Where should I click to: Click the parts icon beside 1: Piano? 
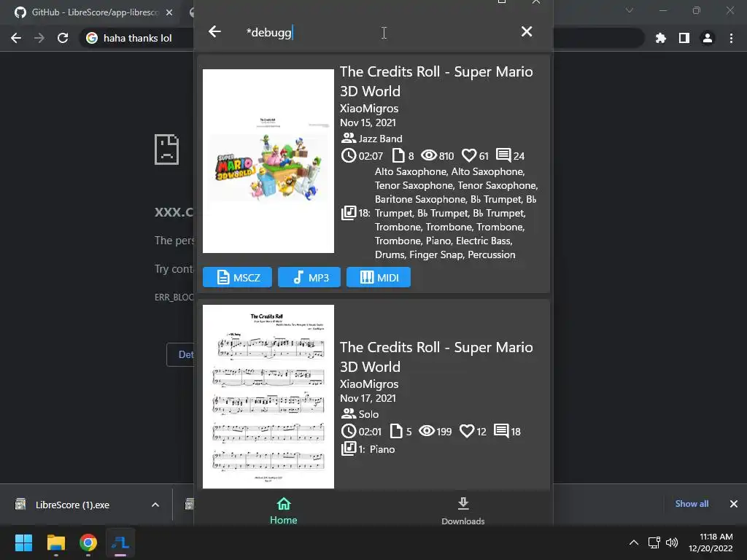349,448
